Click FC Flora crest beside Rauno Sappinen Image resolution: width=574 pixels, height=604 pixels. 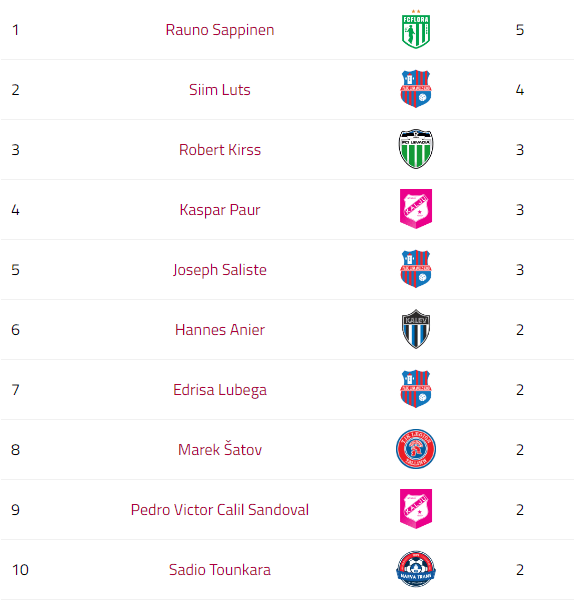[x=416, y=29]
